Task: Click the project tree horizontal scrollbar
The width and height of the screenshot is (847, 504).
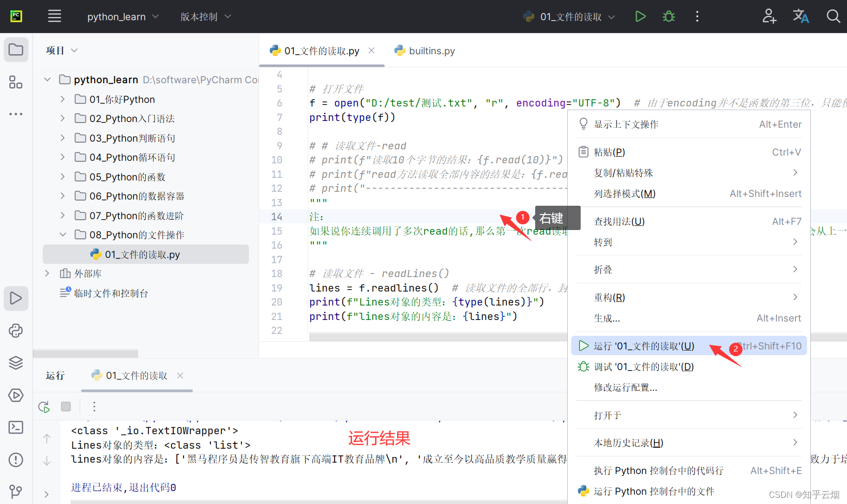Action: (x=85, y=354)
